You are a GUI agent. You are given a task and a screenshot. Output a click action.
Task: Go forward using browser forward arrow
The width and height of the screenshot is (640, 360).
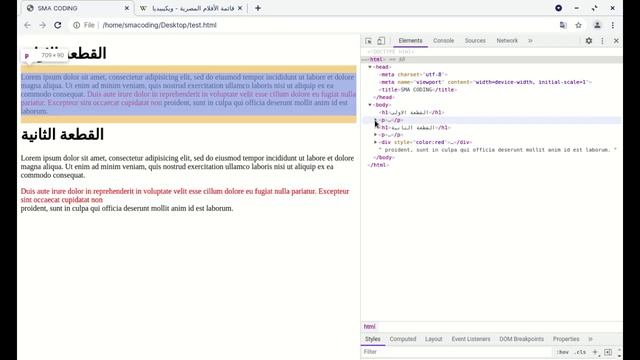[42, 25]
